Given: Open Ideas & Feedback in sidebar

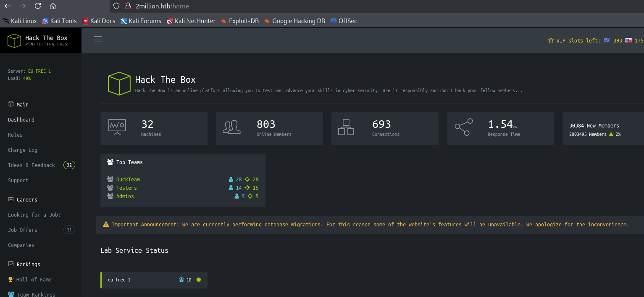Looking at the screenshot, I should [32, 165].
